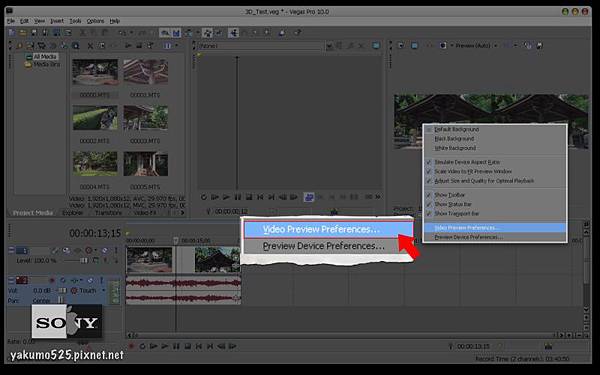600x375 pixels.
Task: Click the audio track Pan slider
Action: coord(60,300)
